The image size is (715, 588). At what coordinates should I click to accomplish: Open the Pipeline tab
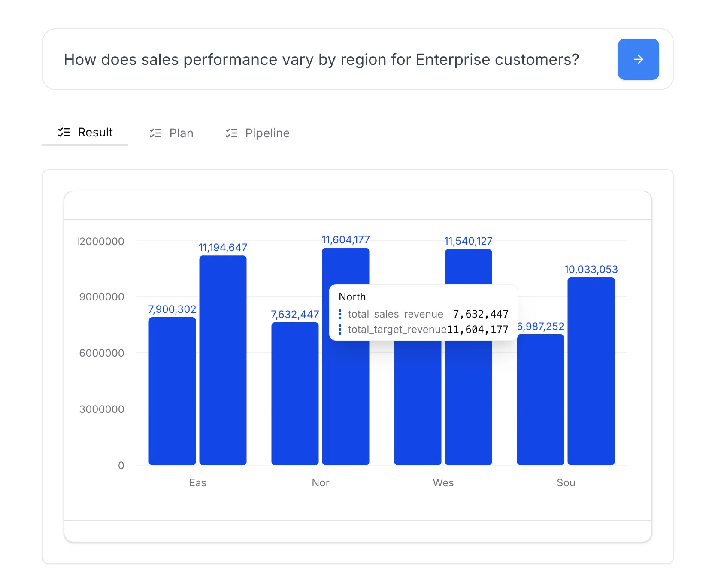[x=267, y=133]
